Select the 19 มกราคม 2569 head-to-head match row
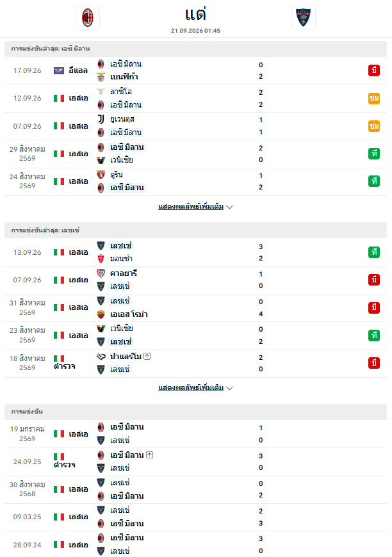Viewport: 392px width, 557px height. pos(195,434)
